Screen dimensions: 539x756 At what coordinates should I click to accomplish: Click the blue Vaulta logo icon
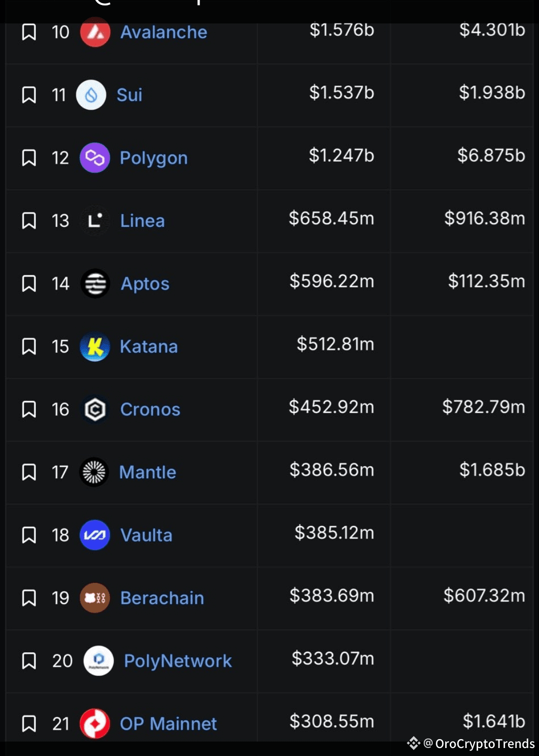[95, 535]
